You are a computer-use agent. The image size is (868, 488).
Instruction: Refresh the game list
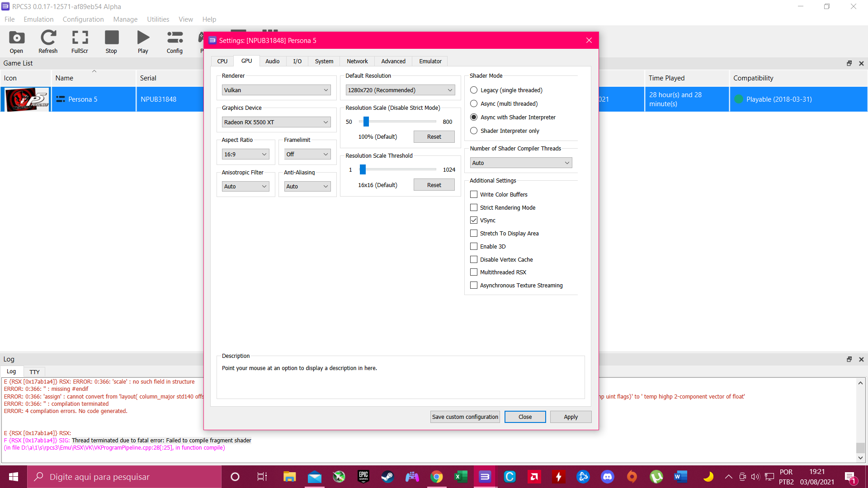tap(47, 42)
